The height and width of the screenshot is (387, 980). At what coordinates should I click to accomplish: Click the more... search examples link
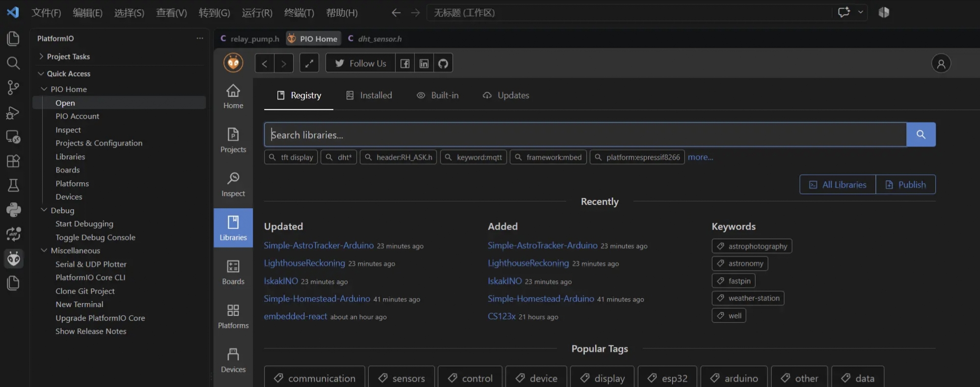point(701,157)
